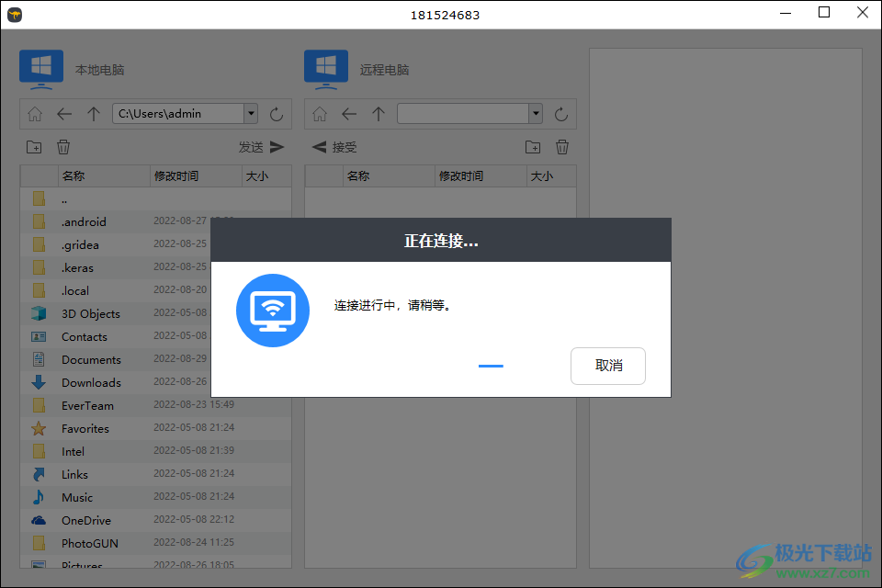Click the back arrow in local panel
The image size is (882, 588).
(64, 114)
